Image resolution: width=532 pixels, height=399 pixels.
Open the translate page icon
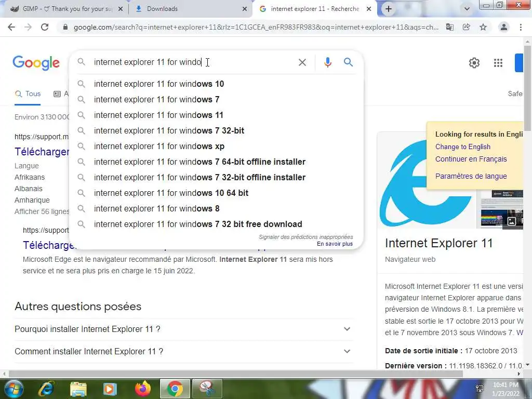point(450,27)
